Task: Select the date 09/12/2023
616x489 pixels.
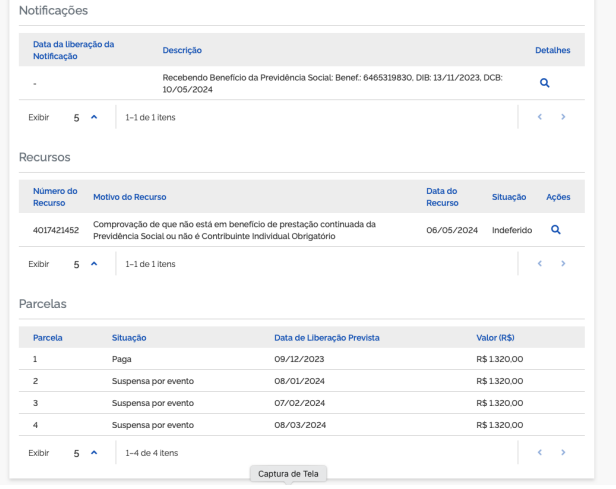Action: point(299,359)
